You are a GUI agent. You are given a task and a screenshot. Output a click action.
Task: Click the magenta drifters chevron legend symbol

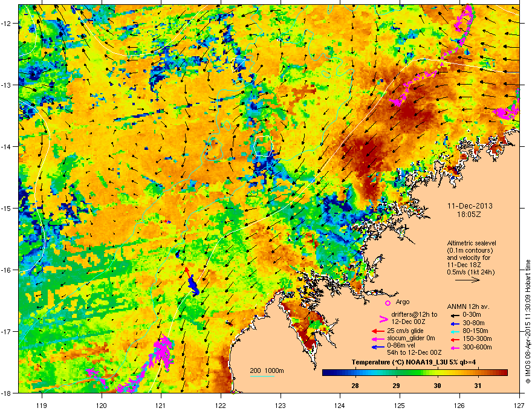click(x=383, y=319)
